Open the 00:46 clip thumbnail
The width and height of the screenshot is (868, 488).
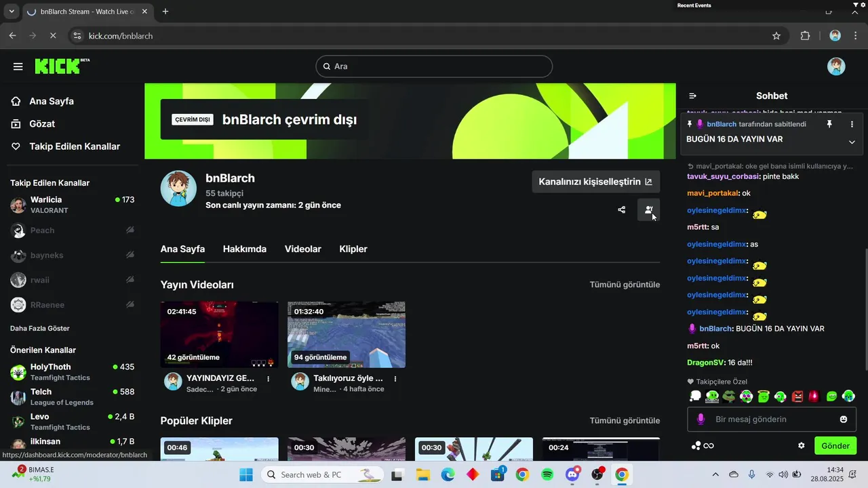pyautogui.click(x=219, y=449)
